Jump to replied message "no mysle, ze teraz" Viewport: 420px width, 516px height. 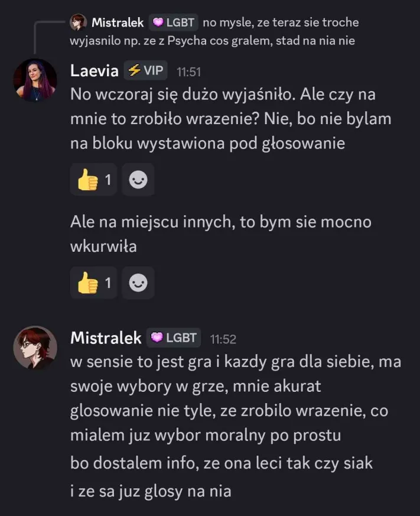(x=281, y=23)
